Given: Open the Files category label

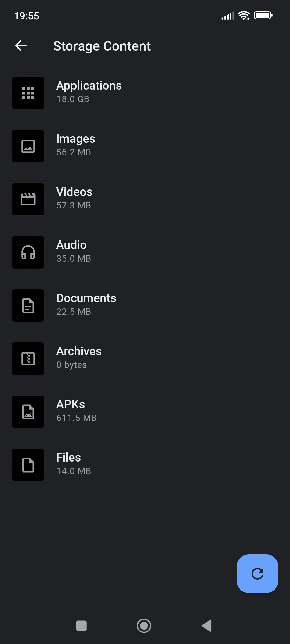Looking at the screenshot, I should click(68, 458).
